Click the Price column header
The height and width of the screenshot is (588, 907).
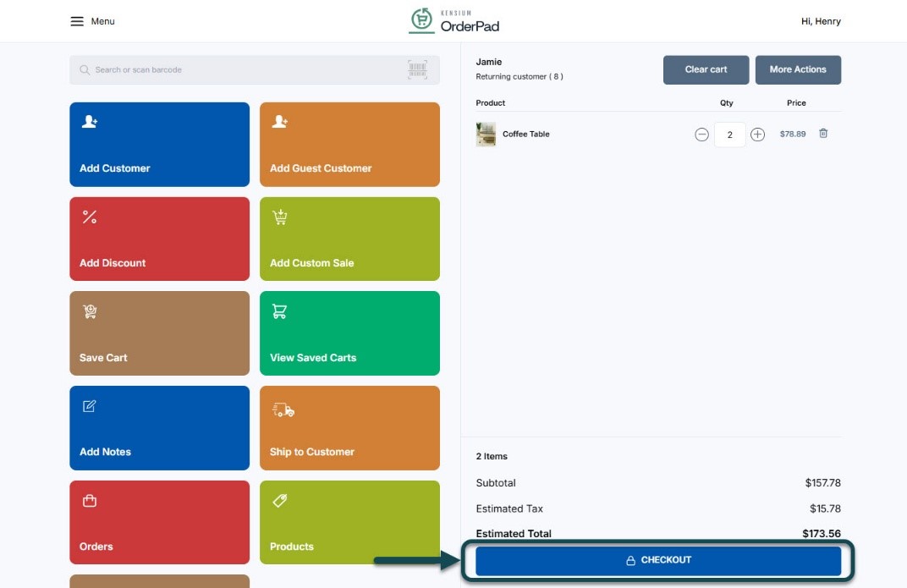[796, 103]
